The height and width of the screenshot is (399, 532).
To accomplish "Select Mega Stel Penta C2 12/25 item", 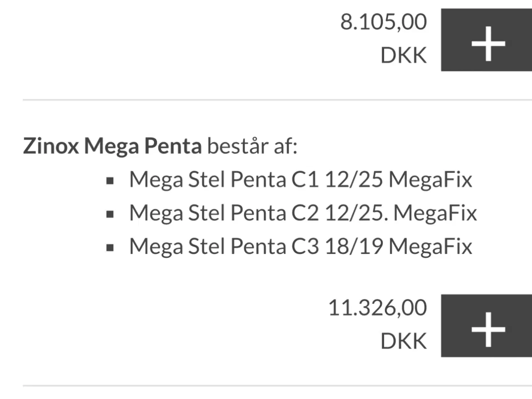I will pos(303,213).
